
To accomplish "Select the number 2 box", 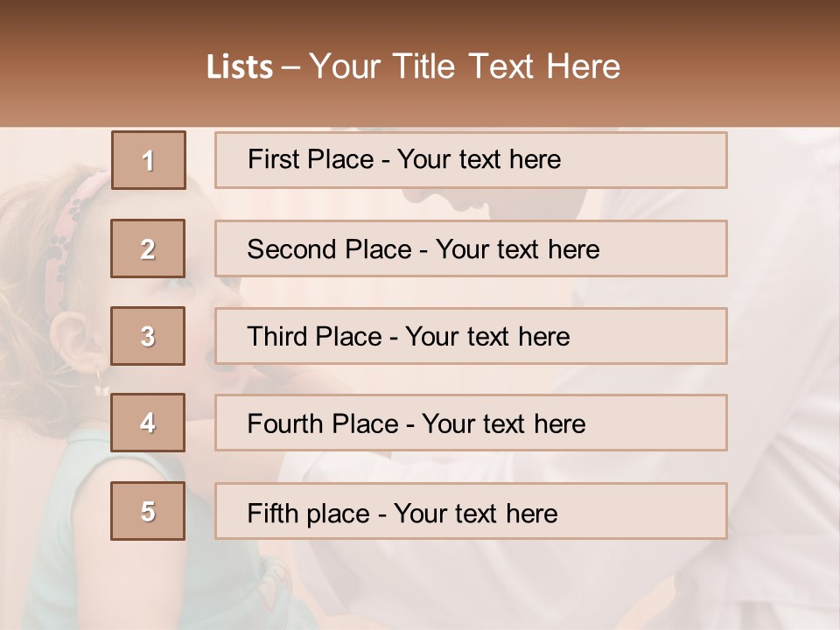I will [148, 248].
